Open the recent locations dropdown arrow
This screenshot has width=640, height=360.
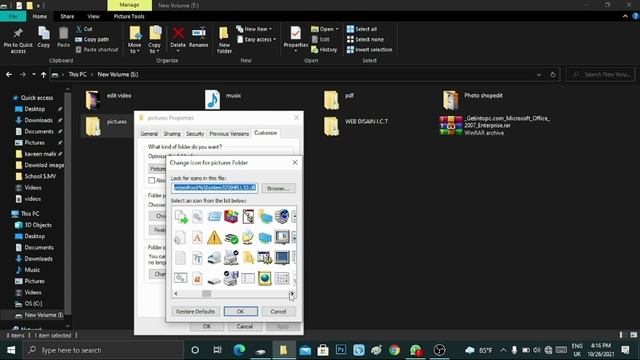[33, 75]
